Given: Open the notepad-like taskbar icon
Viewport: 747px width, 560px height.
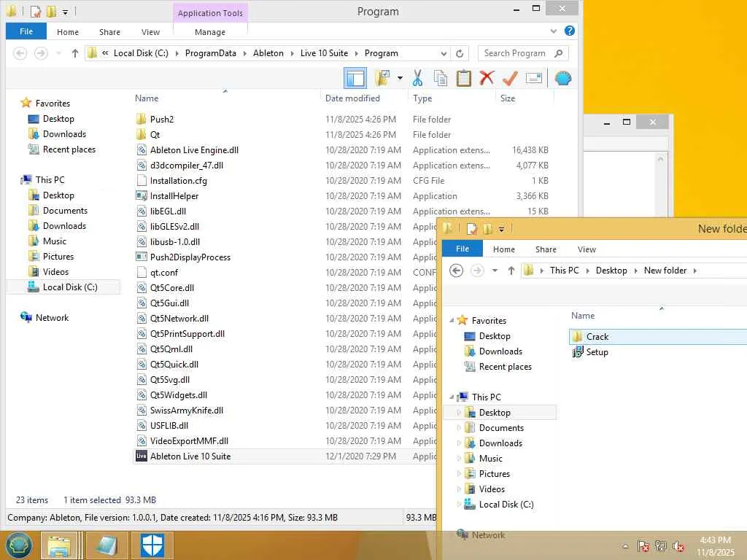Looking at the screenshot, I should click(107, 545).
